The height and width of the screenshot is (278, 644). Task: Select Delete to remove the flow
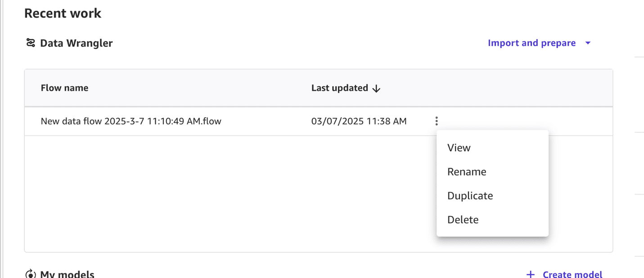point(463,220)
